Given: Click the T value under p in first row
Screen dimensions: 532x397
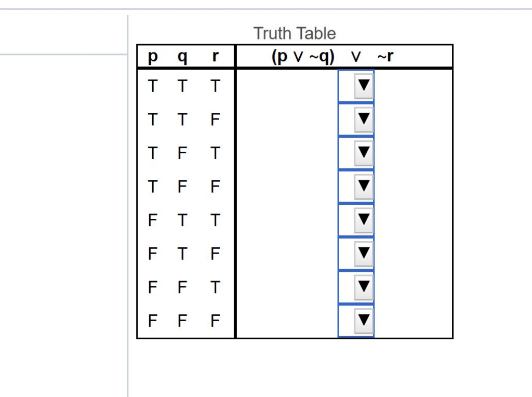Looking at the screenshot, I should 152,86.
